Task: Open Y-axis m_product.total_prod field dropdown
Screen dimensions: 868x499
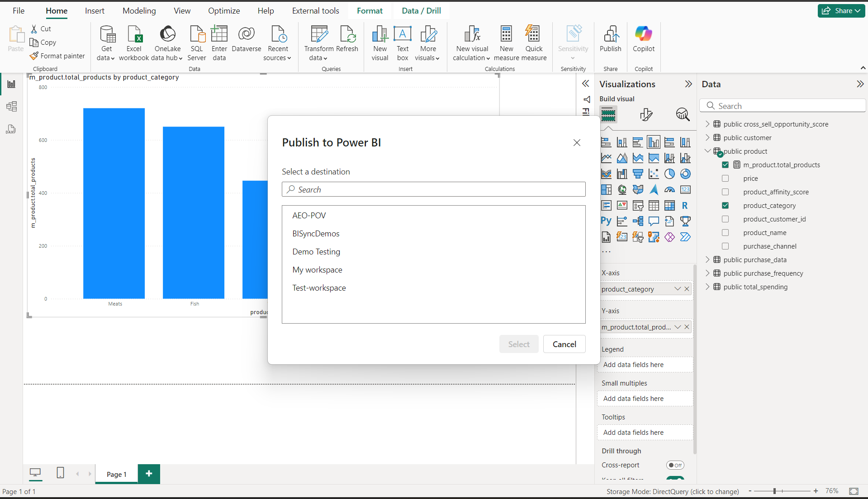Action: click(677, 327)
